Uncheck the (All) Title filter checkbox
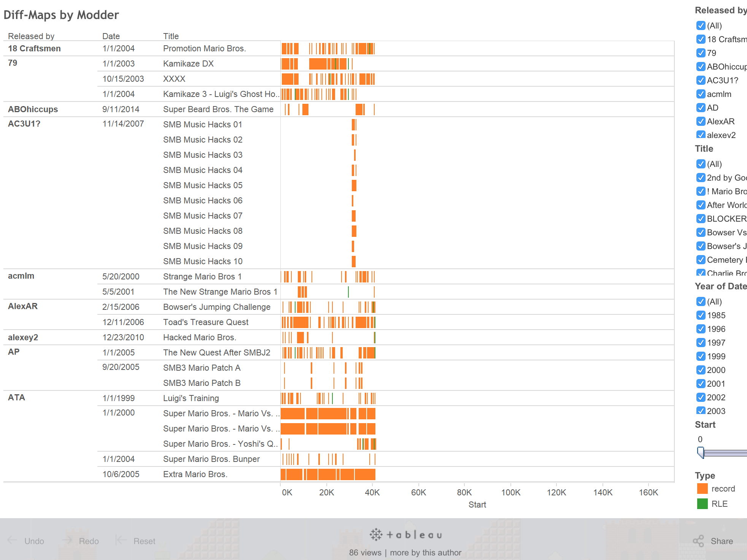This screenshot has height=560, width=747. pyautogui.click(x=701, y=164)
